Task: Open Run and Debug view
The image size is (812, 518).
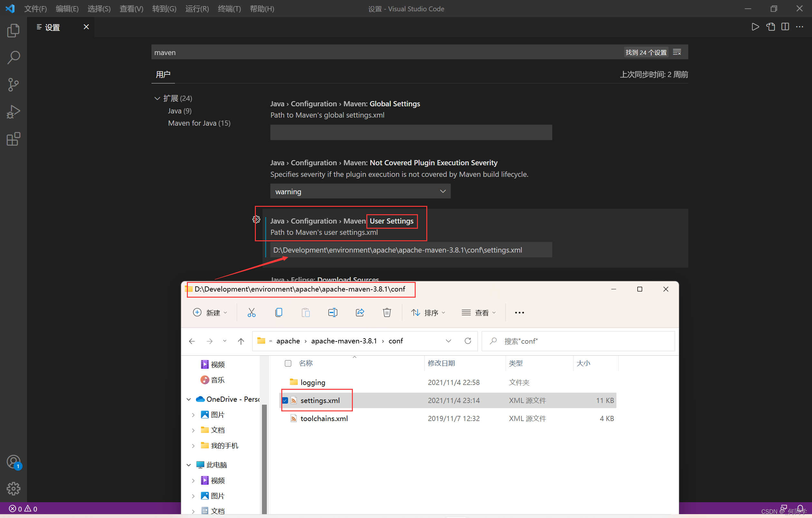Action: click(x=13, y=112)
